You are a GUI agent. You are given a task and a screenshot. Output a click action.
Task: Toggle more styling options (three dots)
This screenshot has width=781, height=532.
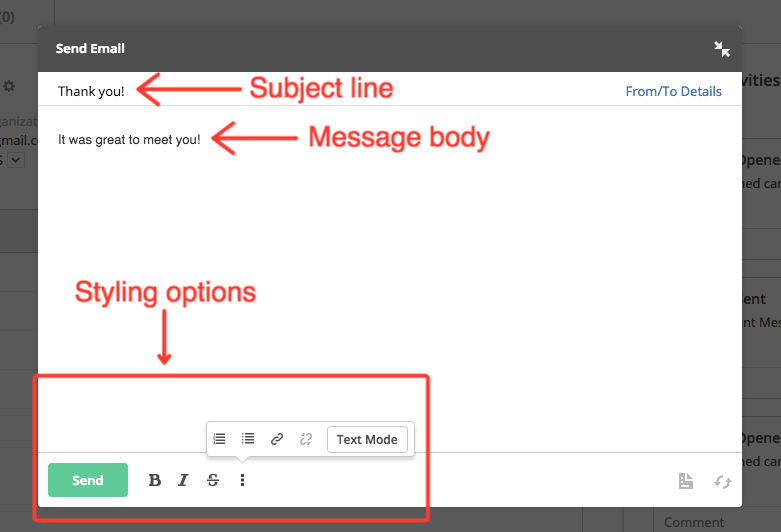pos(242,480)
